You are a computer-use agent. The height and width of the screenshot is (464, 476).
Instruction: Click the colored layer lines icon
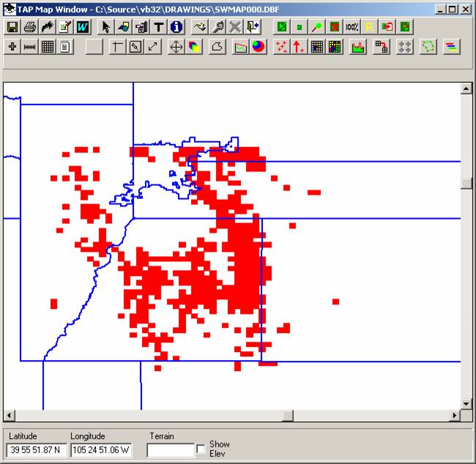click(x=452, y=47)
